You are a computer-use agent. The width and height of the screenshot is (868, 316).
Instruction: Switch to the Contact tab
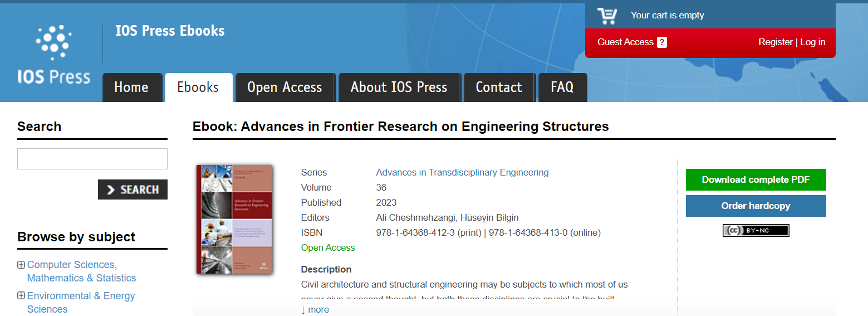click(499, 87)
